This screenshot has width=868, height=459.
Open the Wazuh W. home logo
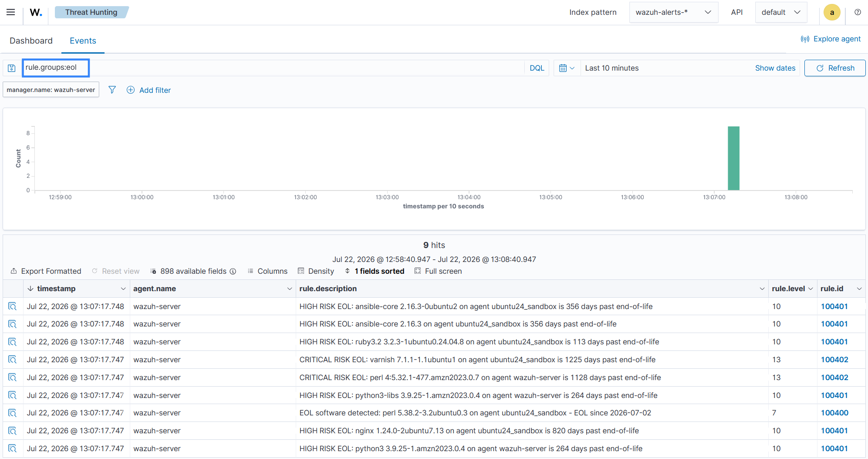[x=36, y=12]
